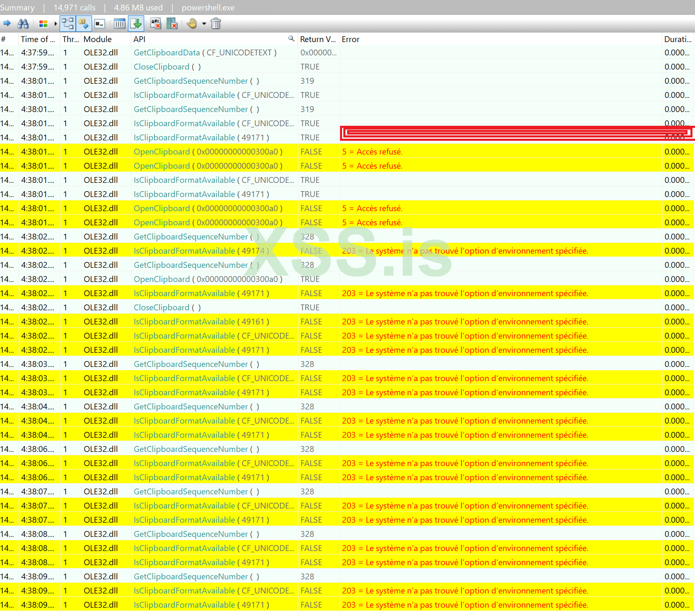Click the API with red X icon
Viewport: 695px width, 616px height.
click(156, 24)
